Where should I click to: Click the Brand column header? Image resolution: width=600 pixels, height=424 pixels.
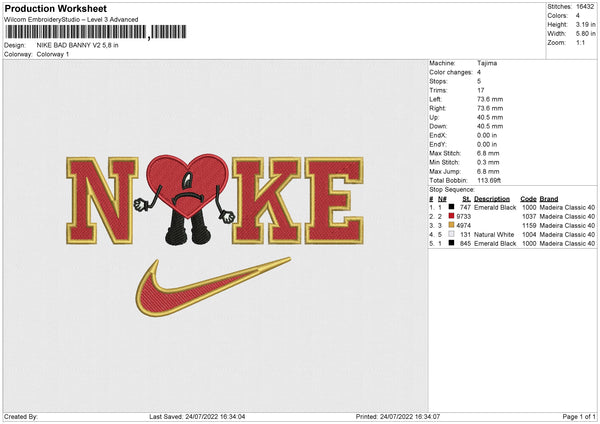[549, 199]
